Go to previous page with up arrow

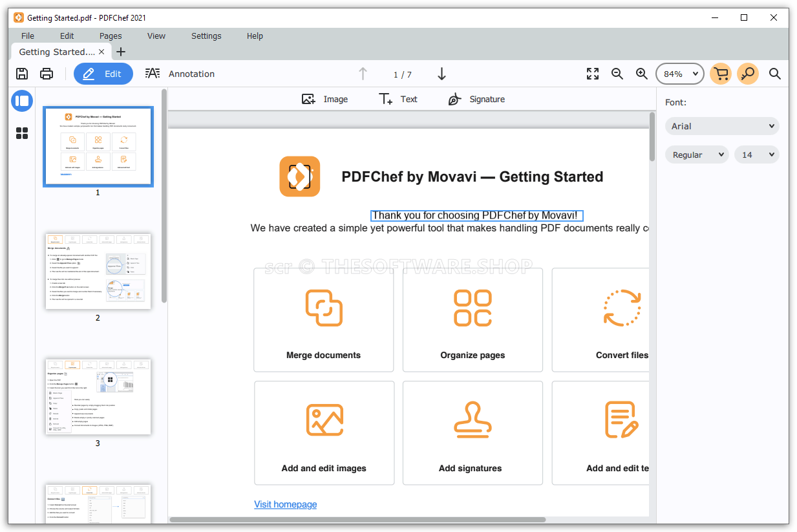click(363, 74)
